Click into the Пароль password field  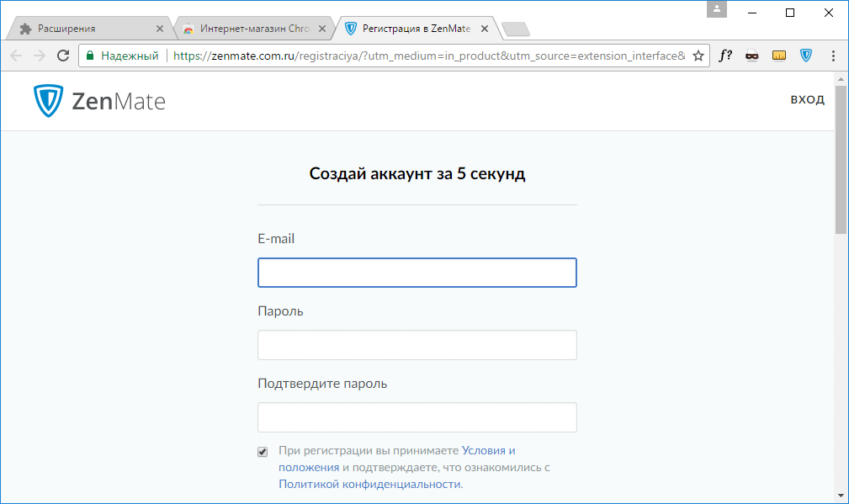417,345
